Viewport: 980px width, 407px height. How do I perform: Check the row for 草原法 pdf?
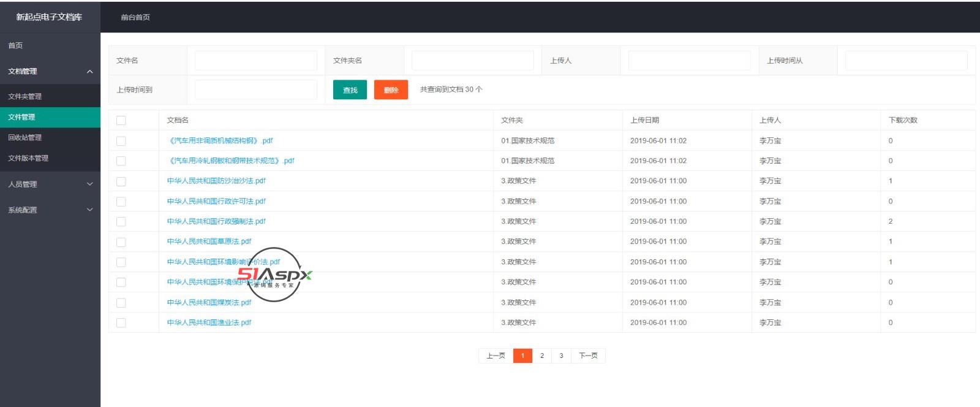point(121,242)
